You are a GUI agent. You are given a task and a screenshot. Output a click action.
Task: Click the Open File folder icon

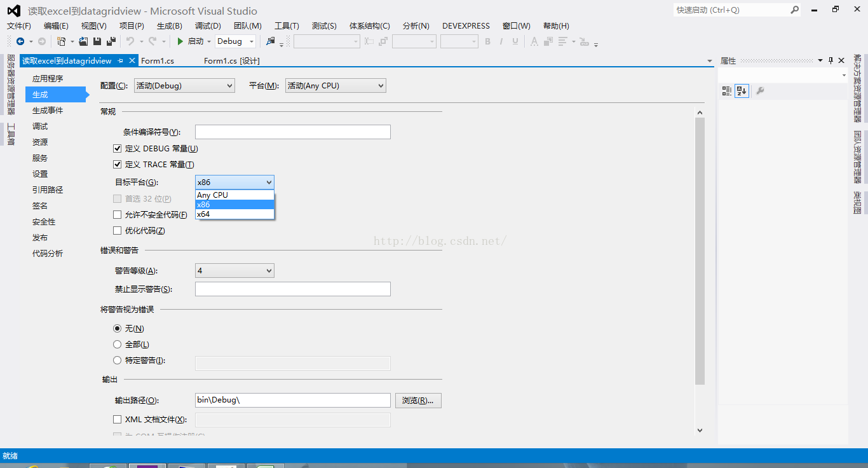click(x=83, y=41)
